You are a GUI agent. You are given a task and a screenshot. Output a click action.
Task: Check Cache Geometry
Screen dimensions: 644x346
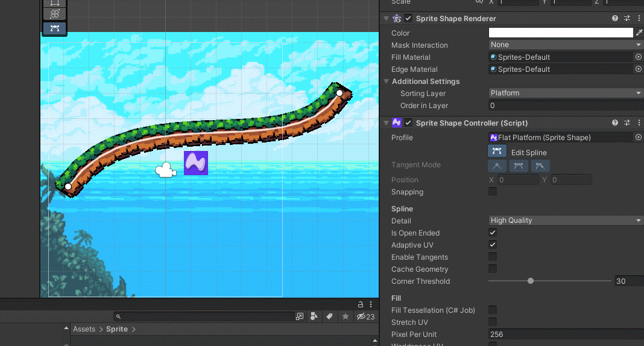[x=493, y=269]
